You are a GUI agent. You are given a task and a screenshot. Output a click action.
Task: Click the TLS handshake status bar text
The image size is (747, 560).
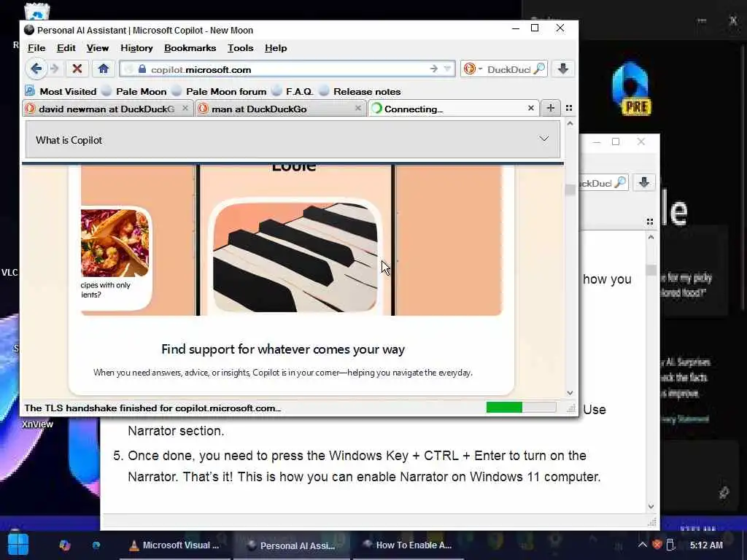coord(152,408)
